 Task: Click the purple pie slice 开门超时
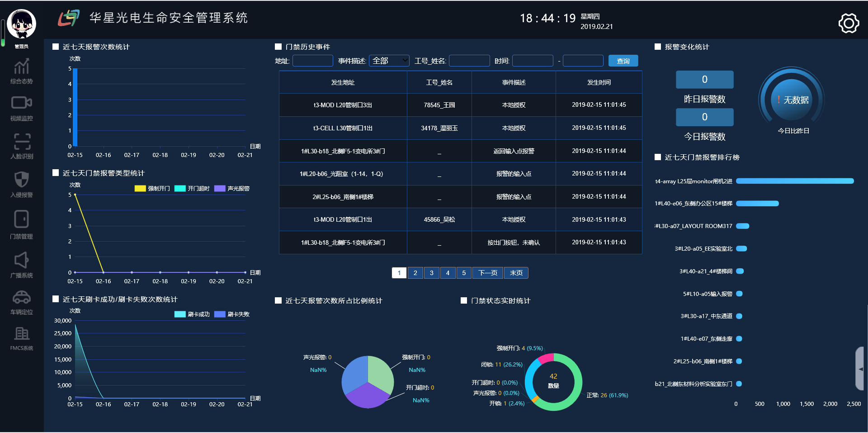click(x=368, y=397)
